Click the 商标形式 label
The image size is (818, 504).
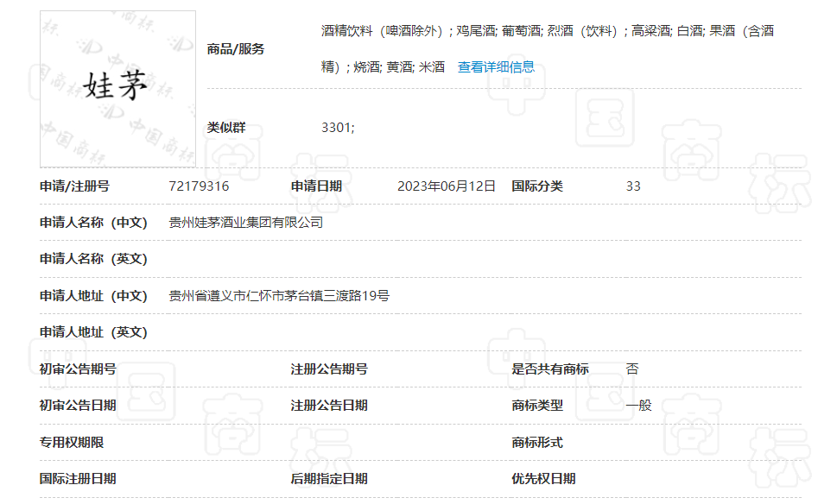tap(537, 443)
